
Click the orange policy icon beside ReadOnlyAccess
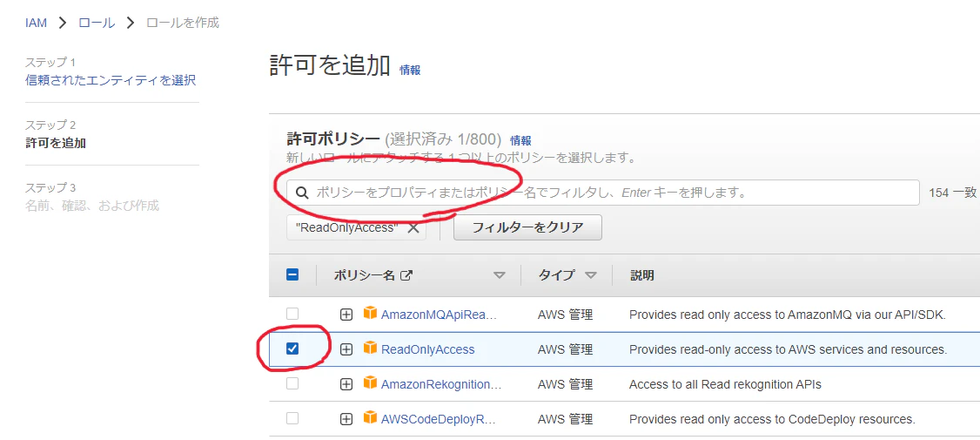coord(371,348)
